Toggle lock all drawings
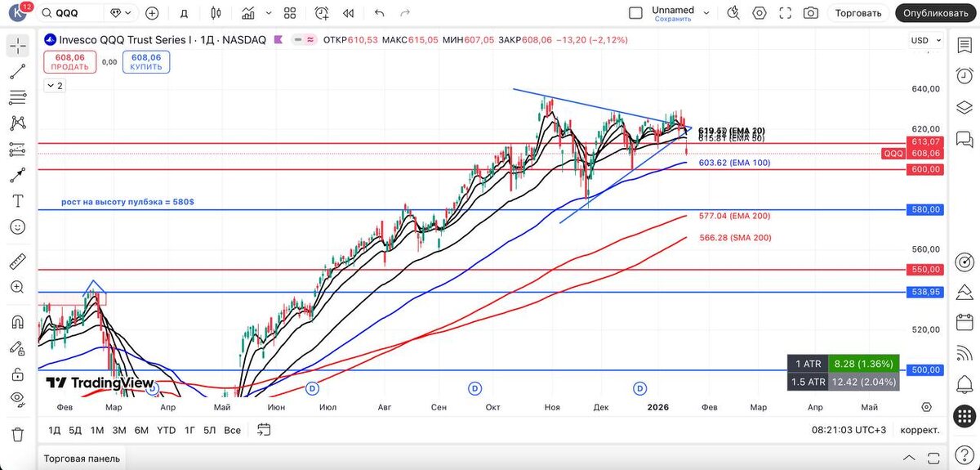The width and height of the screenshot is (980, 470). [x=17, y=374]
